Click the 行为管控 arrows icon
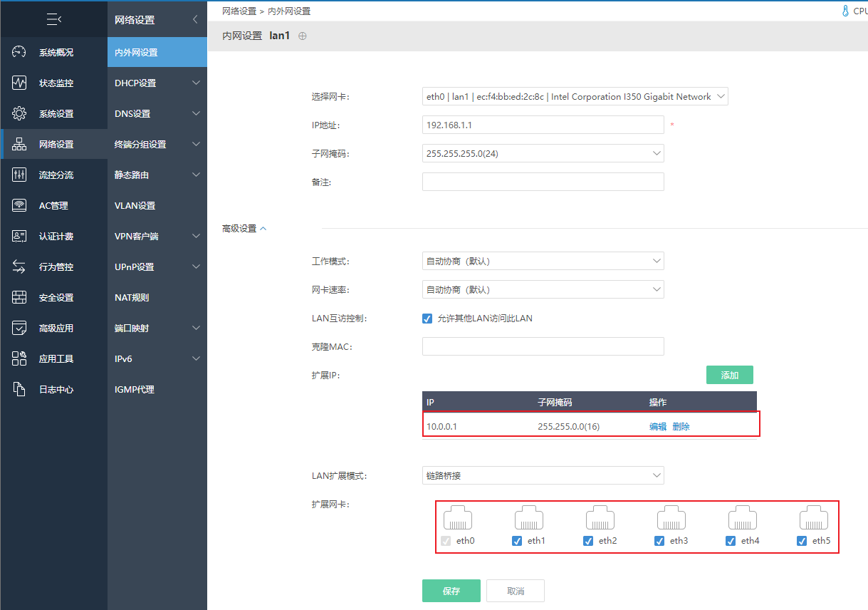 pos(19,267)
